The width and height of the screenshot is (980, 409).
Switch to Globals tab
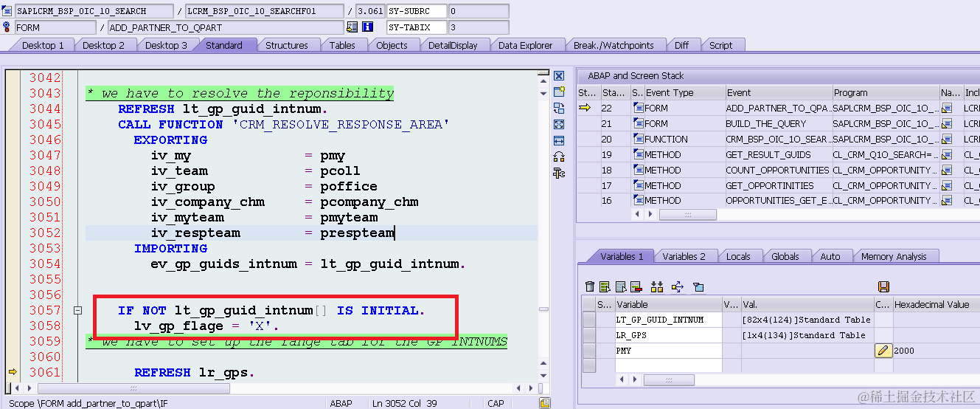click(x=785, y=256)
